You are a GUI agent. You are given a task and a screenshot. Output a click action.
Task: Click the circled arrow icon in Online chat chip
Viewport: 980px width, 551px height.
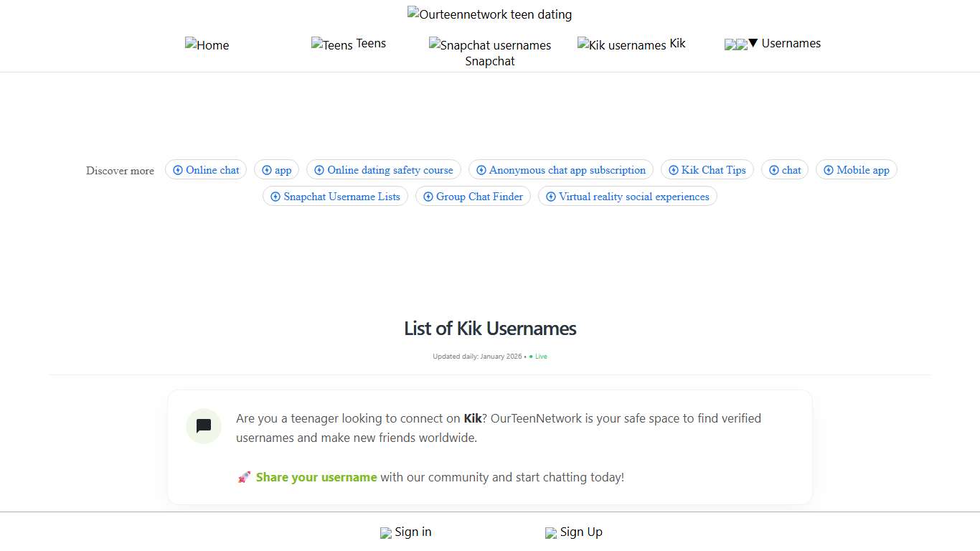click(x=177, y=169)
